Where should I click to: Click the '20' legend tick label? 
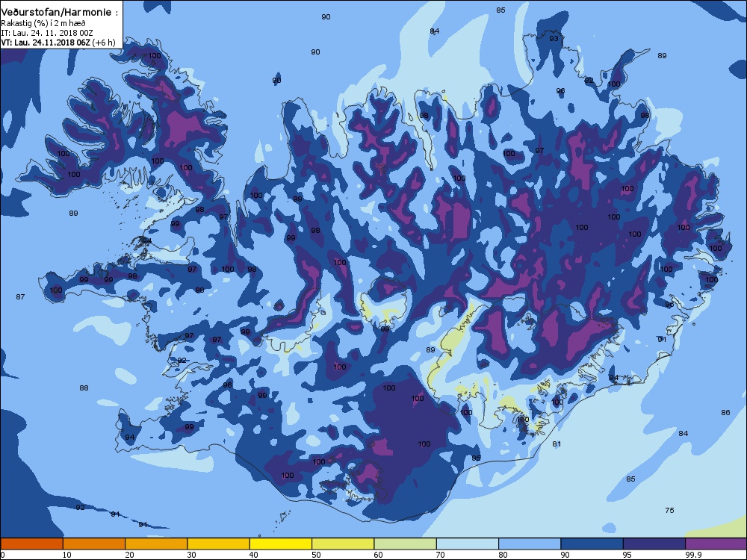click(129, 555)
